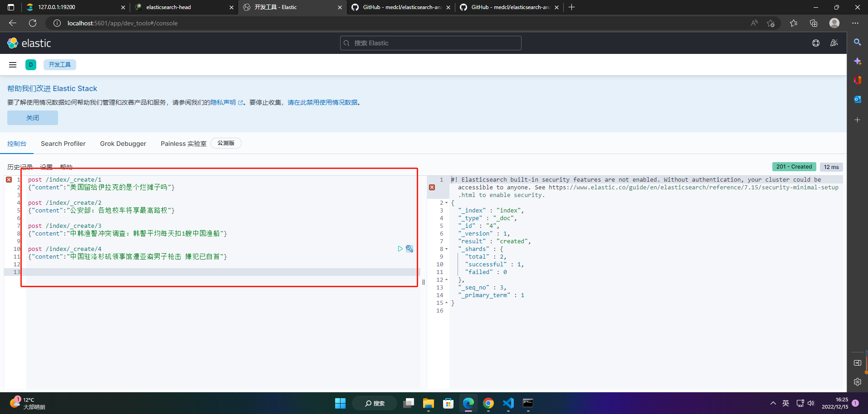Open the Outlook icon in Edge sidebar
The height and width of the screenshot is (414, 868).
(x=857, y=99)
